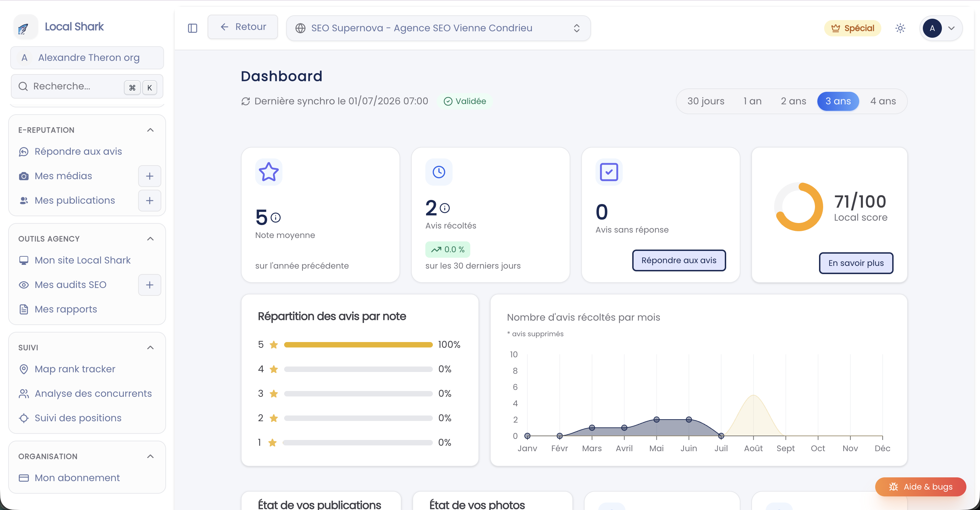Click the Local Shark logo icon
Screen dimensions: 980x510
(x=25, y=27)
